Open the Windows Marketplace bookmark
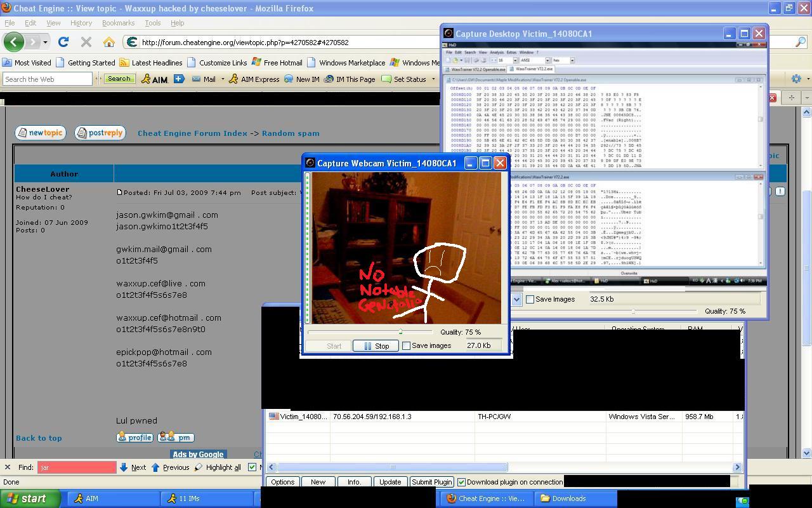 [x=346, y=63]
